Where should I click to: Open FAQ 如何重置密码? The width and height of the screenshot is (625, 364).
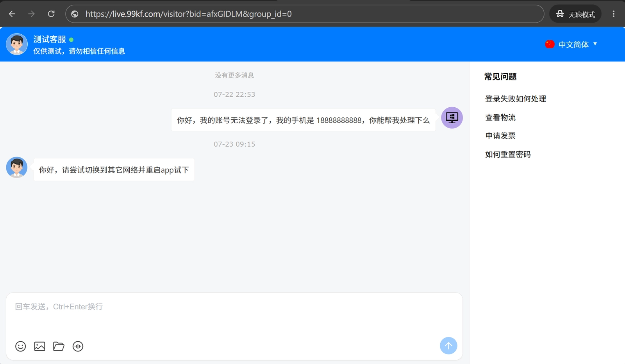point(508,154)
